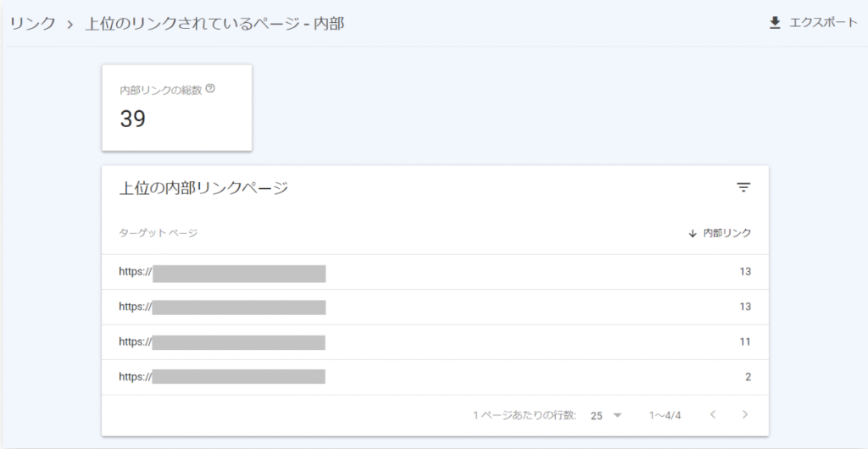868x449 pixels.
Task: Go to previous page with left chevron
Action: point(713,415)
